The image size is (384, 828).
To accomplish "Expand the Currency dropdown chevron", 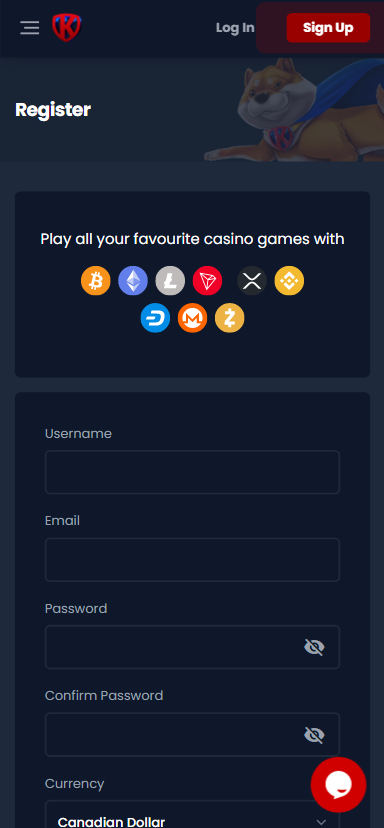I will (x=321, y=822).
